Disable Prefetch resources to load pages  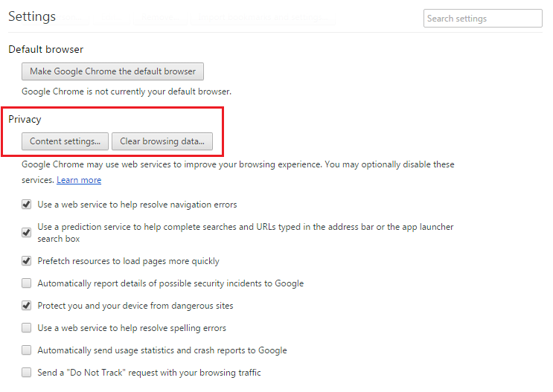(27, 261)
